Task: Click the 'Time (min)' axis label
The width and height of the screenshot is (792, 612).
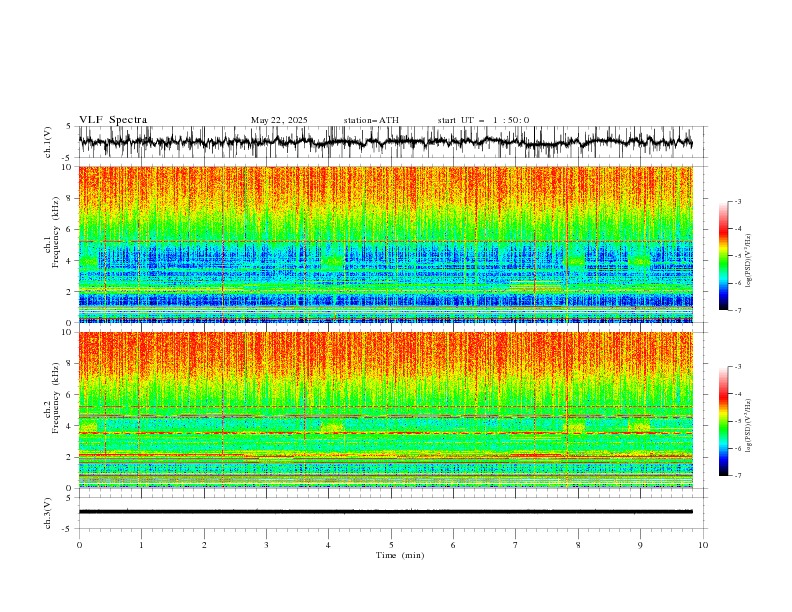Action: (400, 555)
